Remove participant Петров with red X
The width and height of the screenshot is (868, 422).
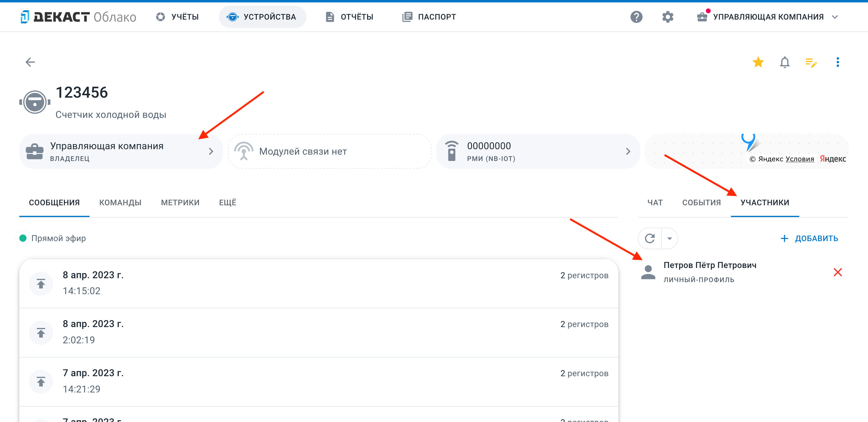[x=838, y=272]
